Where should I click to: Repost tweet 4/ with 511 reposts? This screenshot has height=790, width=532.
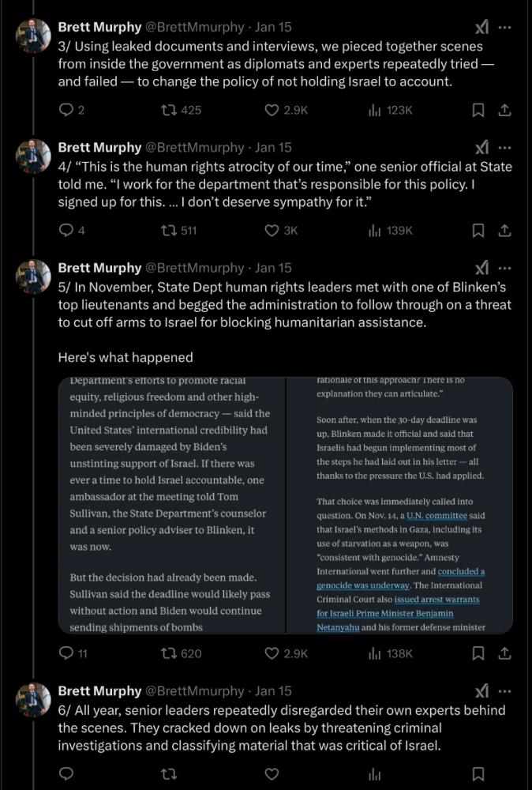click(167, 231)
